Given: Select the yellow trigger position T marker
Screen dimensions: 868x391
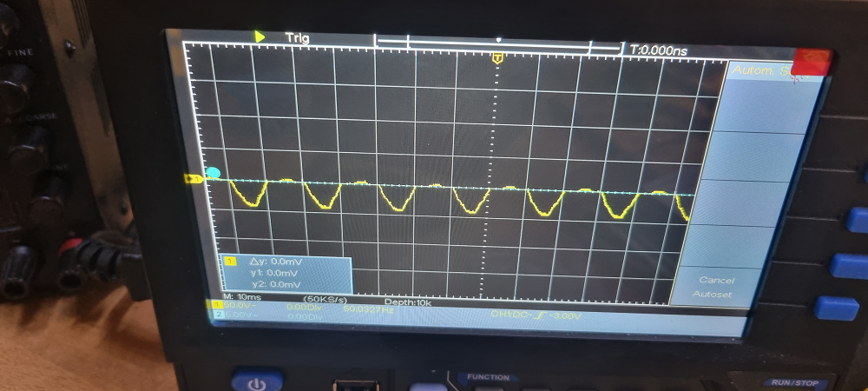Looking at the screenshot, I should (x=497, y=58).
